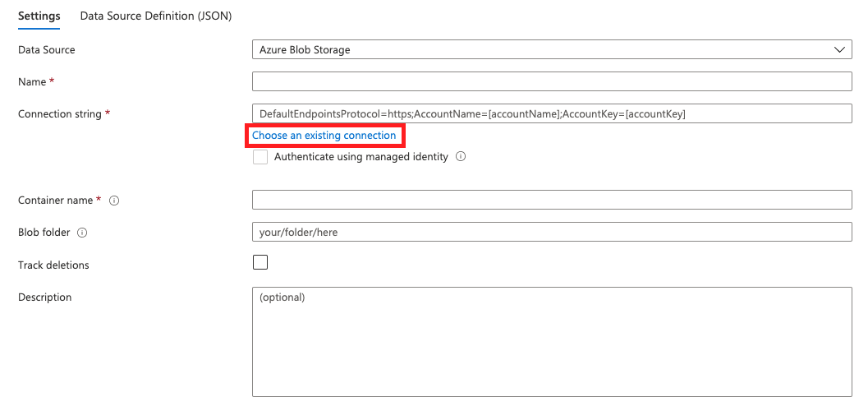Click into the Connection string text box
The width and height of the screenshot is (868, 406).
[x=552, y=114]
